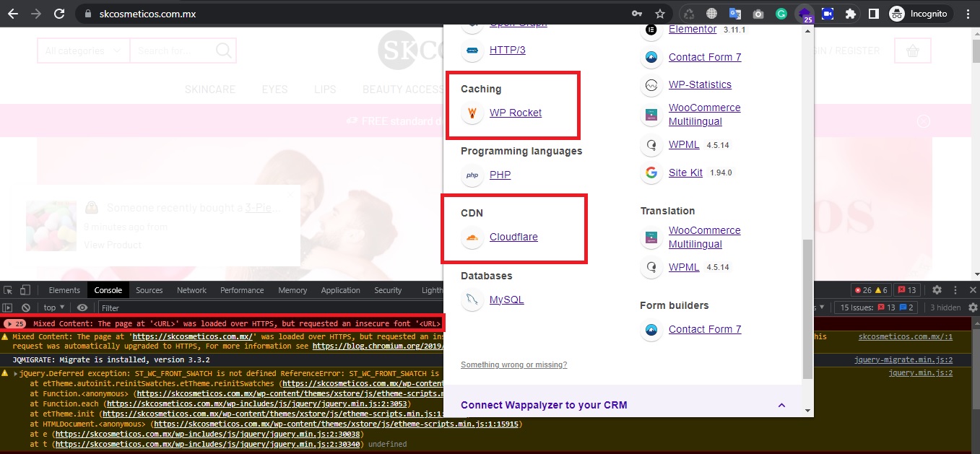Screen dimensions: 980x454
Task: Click the 13 issues counter in the DevTools tab bar
Action: (907, 290)
